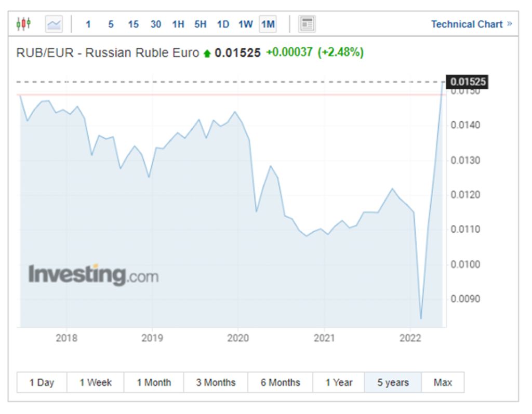Click the news/table layout icon
Screen dimensions: 532x414
307,24
